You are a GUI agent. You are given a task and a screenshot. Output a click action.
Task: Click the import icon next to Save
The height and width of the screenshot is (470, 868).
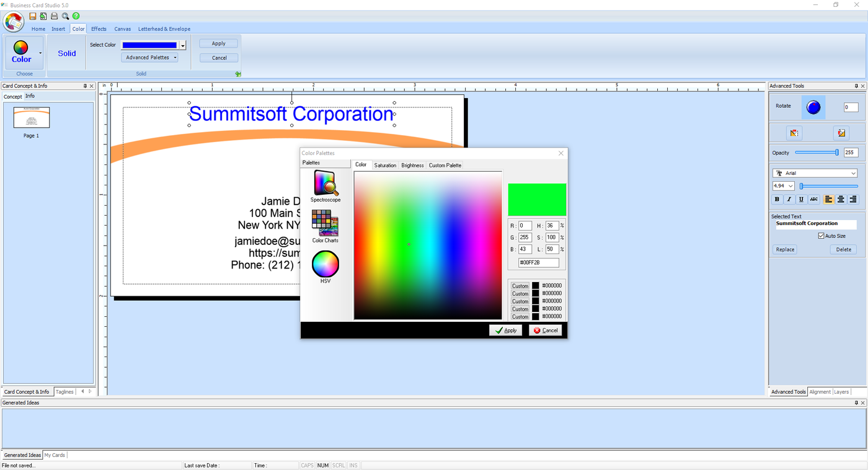[43, 16]
